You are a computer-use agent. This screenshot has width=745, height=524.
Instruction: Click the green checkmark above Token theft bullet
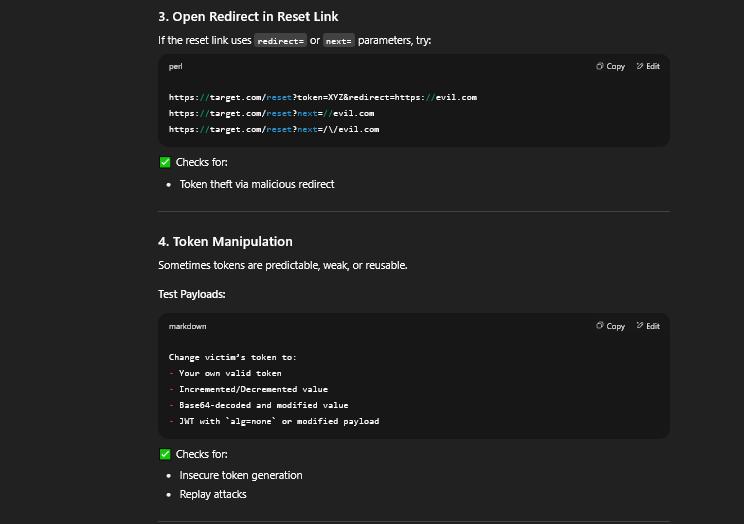click(x=165, y=162)
